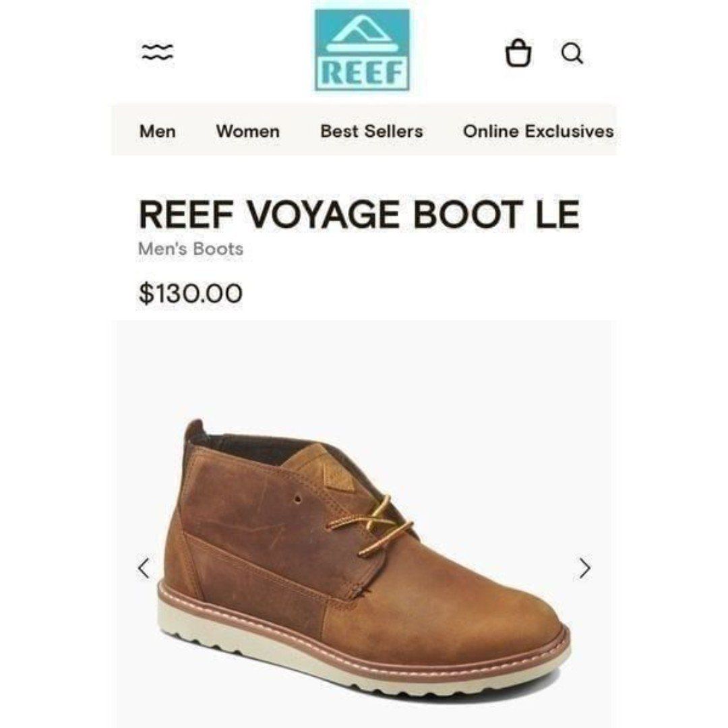Click the $130.00 price
The image size is (728, 728).
(191, 293)
